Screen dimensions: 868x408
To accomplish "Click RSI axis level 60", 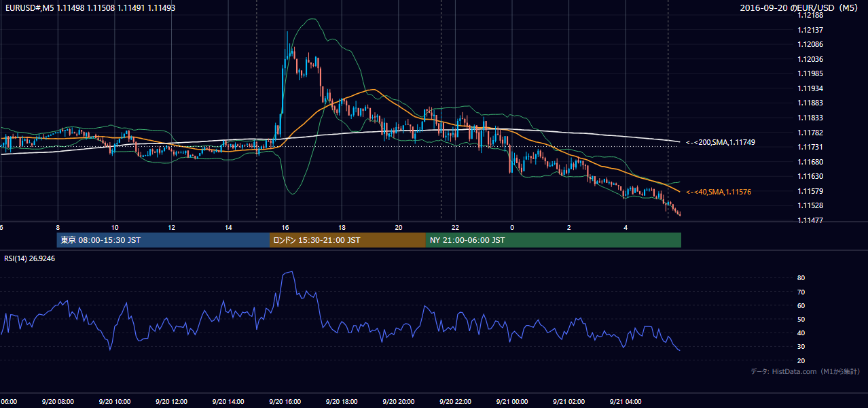I will click(801, 305).
